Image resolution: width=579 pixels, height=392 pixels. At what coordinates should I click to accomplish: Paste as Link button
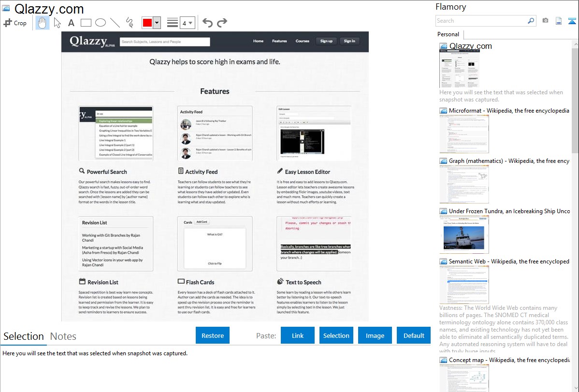(298, 335)
